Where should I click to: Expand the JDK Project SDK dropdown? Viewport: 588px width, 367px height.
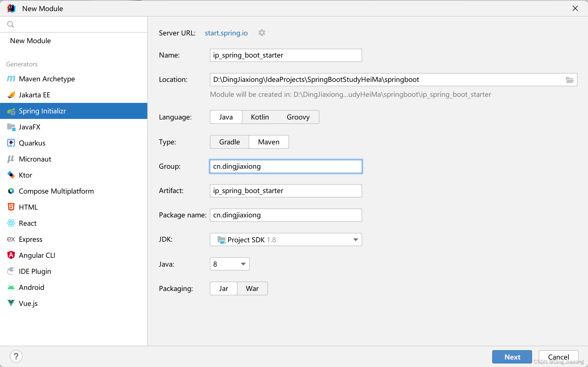[x=355, y=239]
